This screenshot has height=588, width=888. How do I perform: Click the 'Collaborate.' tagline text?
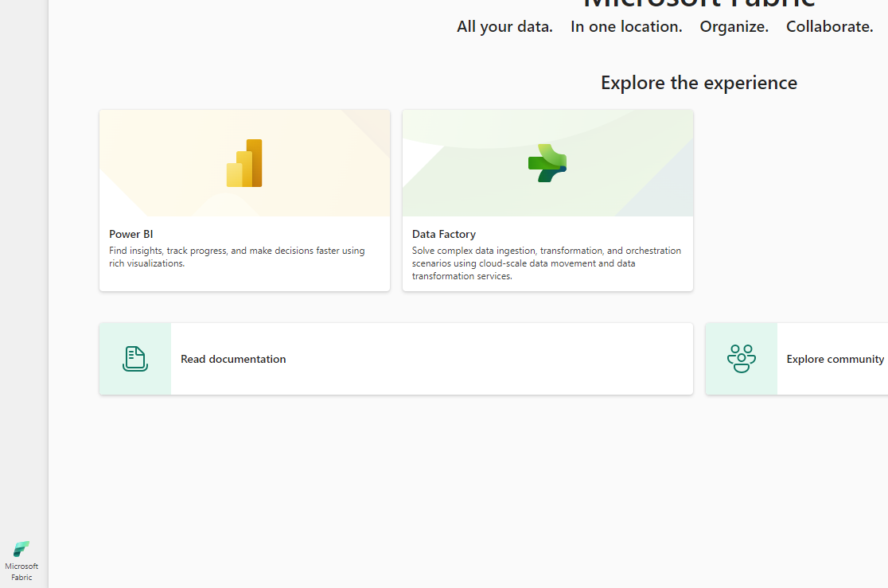point(829,26)
